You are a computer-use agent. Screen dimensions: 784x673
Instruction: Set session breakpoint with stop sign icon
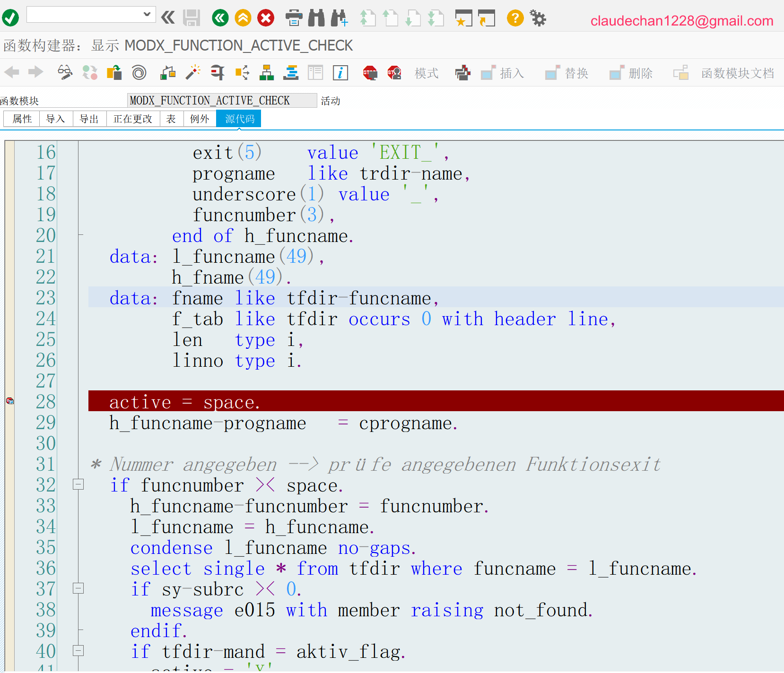(370, 73)
